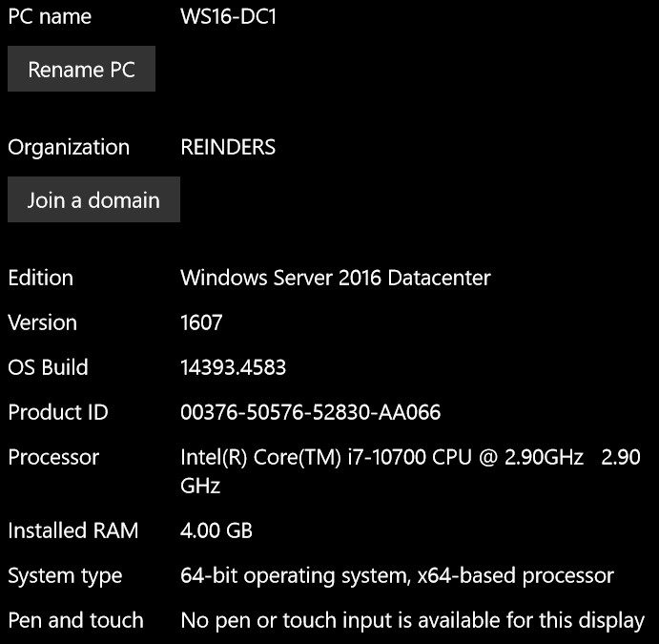Click the Installed RAM label
The width and height of the screenshot is (659, 644).
(73, 530)
